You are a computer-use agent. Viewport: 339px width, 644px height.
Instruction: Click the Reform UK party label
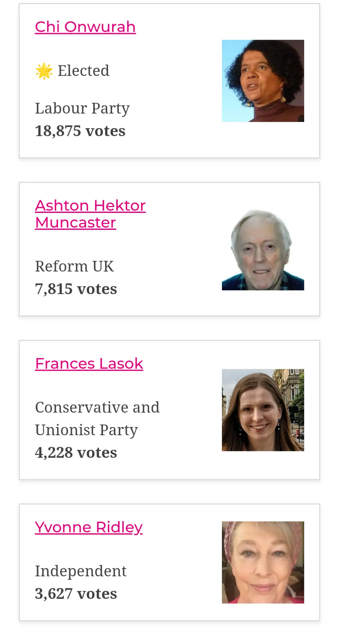coord(74,266)
